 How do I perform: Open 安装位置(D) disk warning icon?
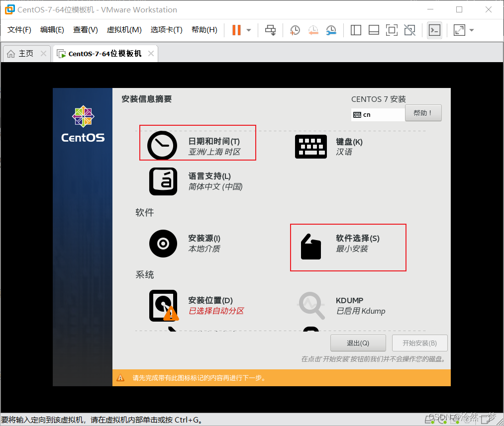click(164, 306)
